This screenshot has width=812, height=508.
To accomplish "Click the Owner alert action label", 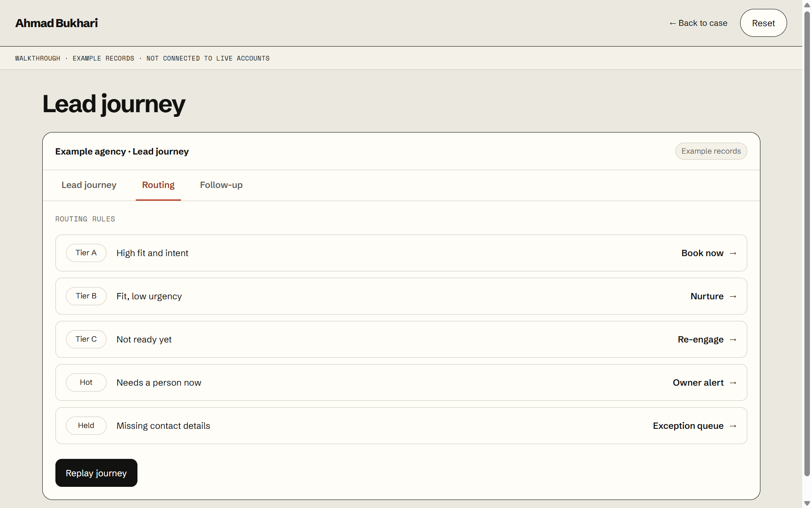I will pos(698,383).
